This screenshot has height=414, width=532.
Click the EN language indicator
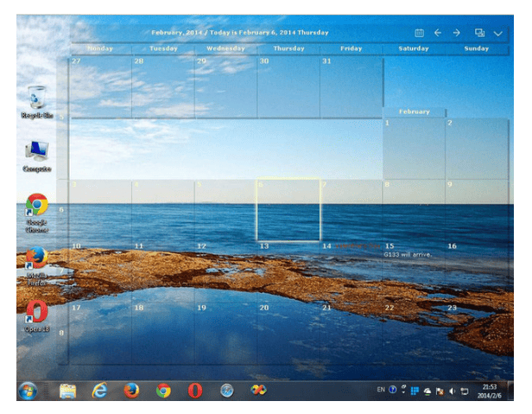(381, 390)
